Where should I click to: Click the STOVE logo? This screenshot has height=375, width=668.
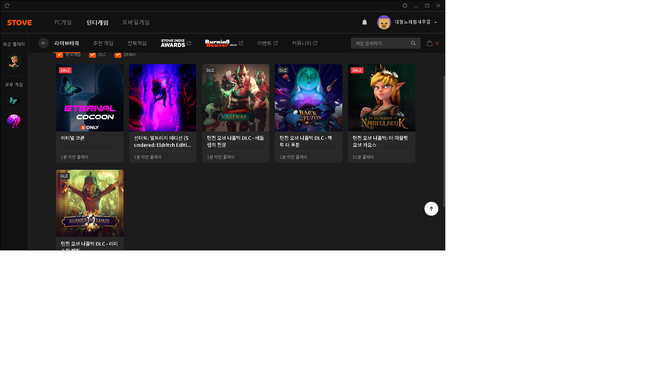click(19, 23)
